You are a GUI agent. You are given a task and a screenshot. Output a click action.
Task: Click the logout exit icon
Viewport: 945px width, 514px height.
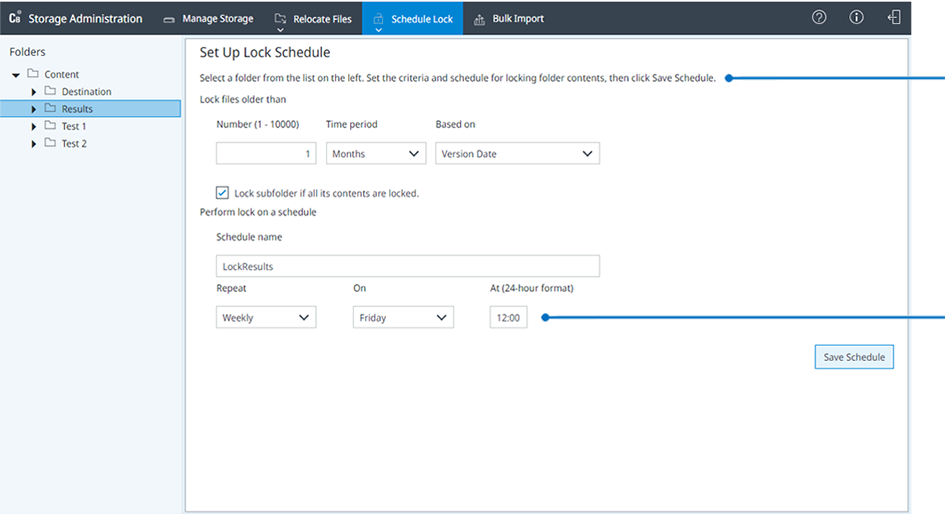point(894,18)
